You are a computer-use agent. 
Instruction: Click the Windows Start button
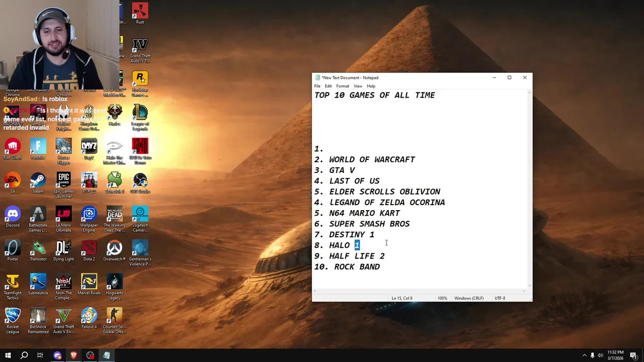[x=8, y=355]
